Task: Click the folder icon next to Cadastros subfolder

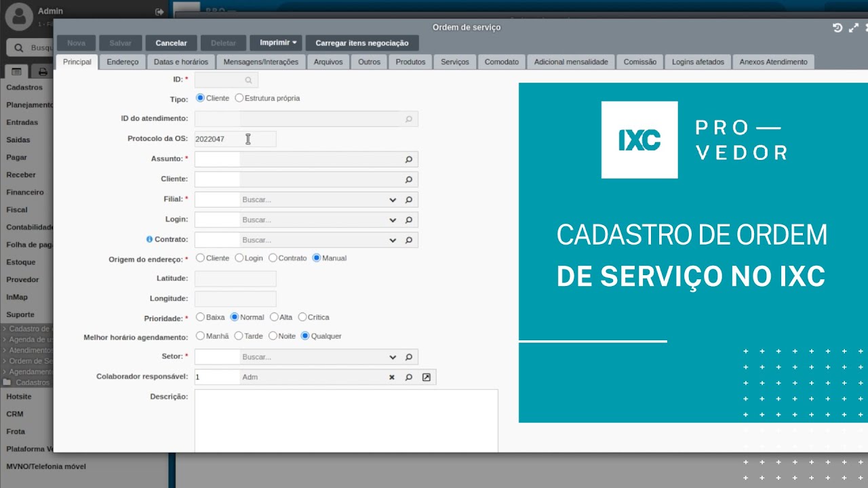Action: point(7,382)
